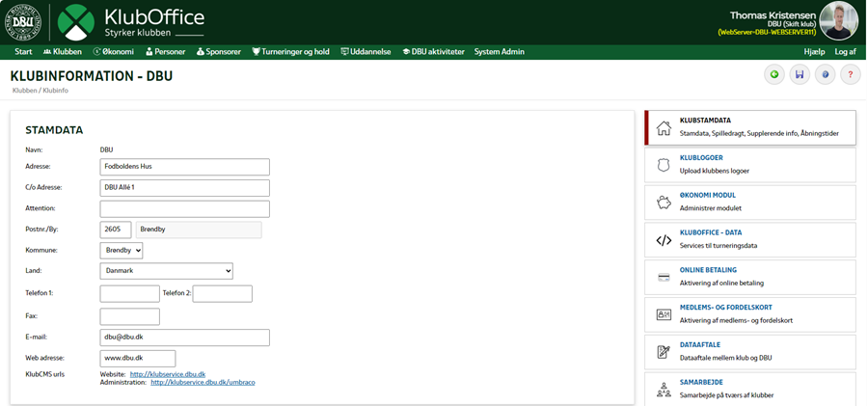Select the KLUBSTAMDATA panel title

[x=705, y=121]
